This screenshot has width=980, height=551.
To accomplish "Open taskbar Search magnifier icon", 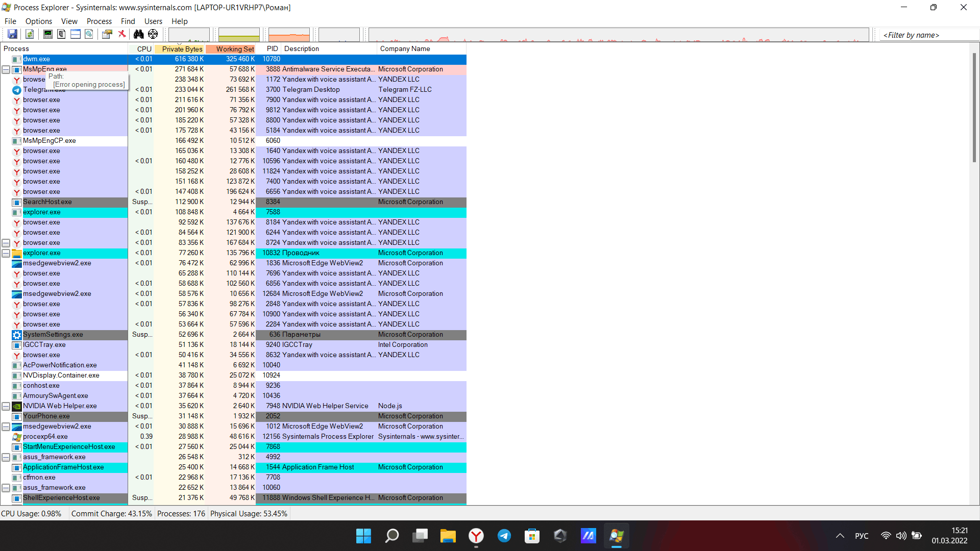I will [x=391, y=536].
